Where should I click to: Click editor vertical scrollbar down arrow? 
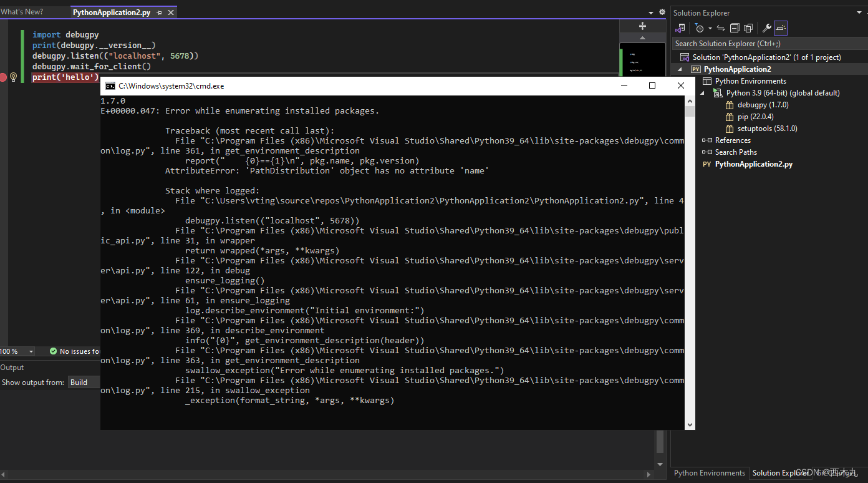[661, 464]
